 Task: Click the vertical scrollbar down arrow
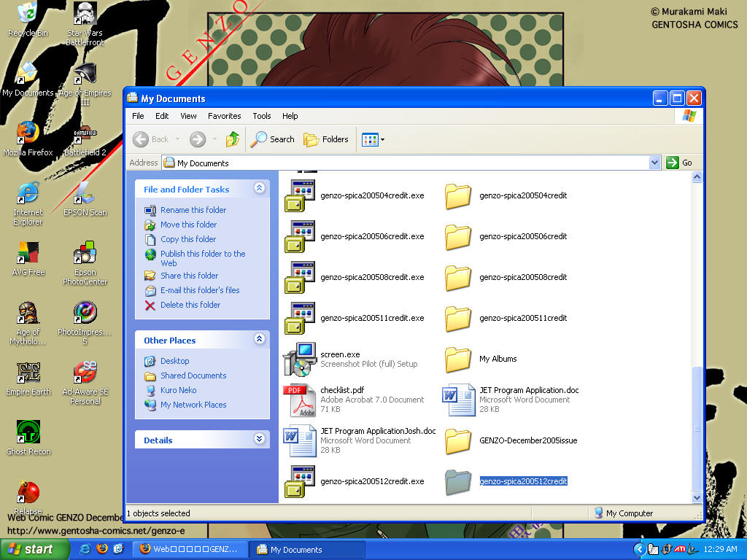coord(697,497)
